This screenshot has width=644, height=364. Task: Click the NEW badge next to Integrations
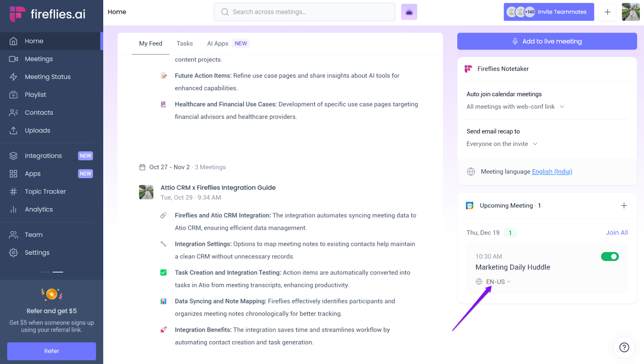85,156
